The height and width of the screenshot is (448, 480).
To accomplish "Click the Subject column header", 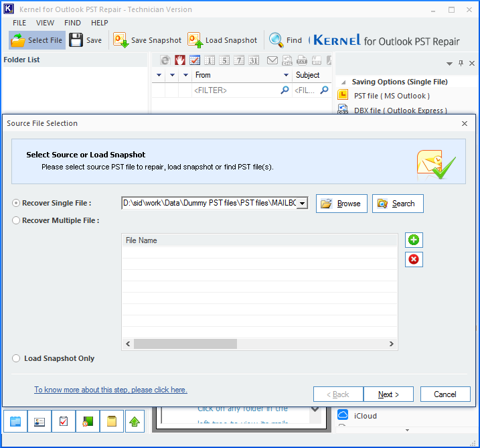I will tap(312, 75).
